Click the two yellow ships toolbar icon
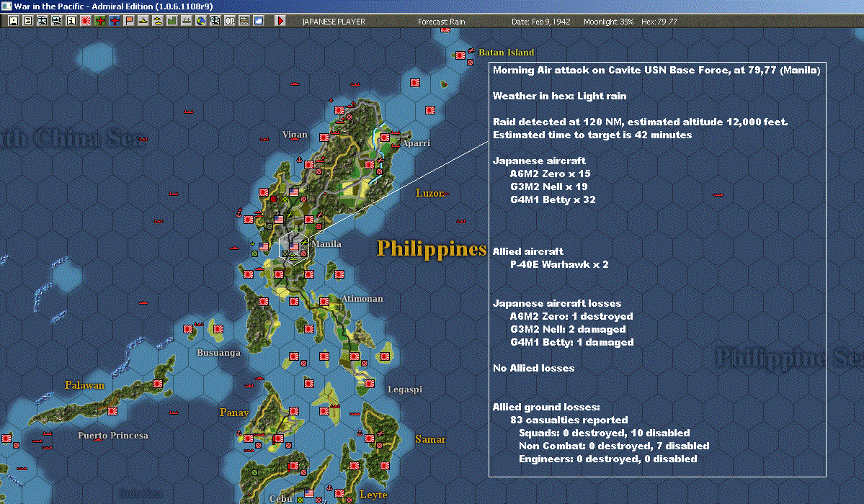 tap(158, 21)
